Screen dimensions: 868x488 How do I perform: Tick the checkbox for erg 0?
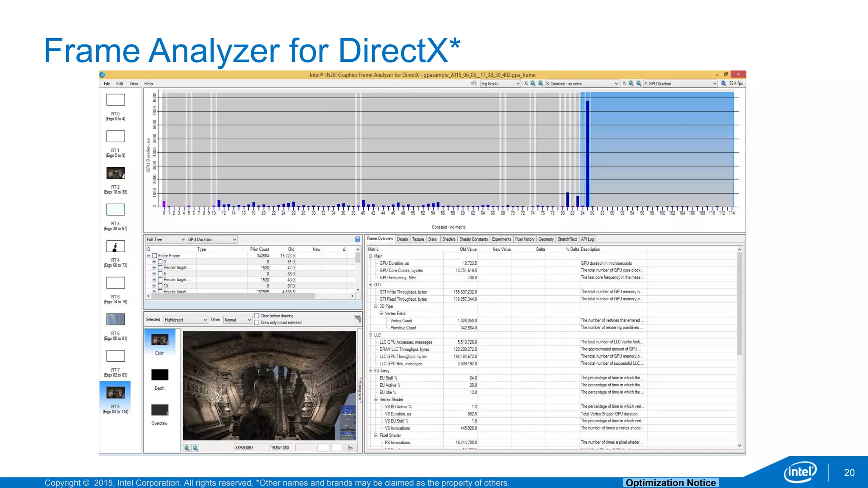click(x=160, y=262)
